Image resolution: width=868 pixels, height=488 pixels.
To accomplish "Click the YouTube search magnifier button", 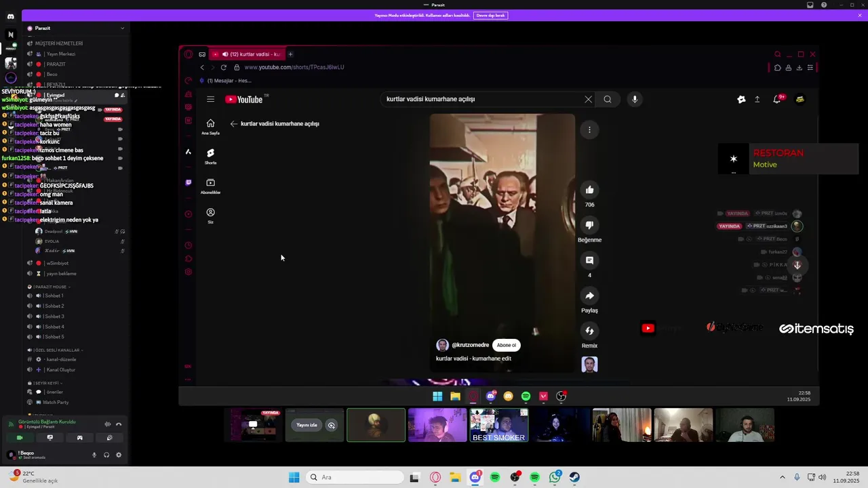I will coord(608,99).
